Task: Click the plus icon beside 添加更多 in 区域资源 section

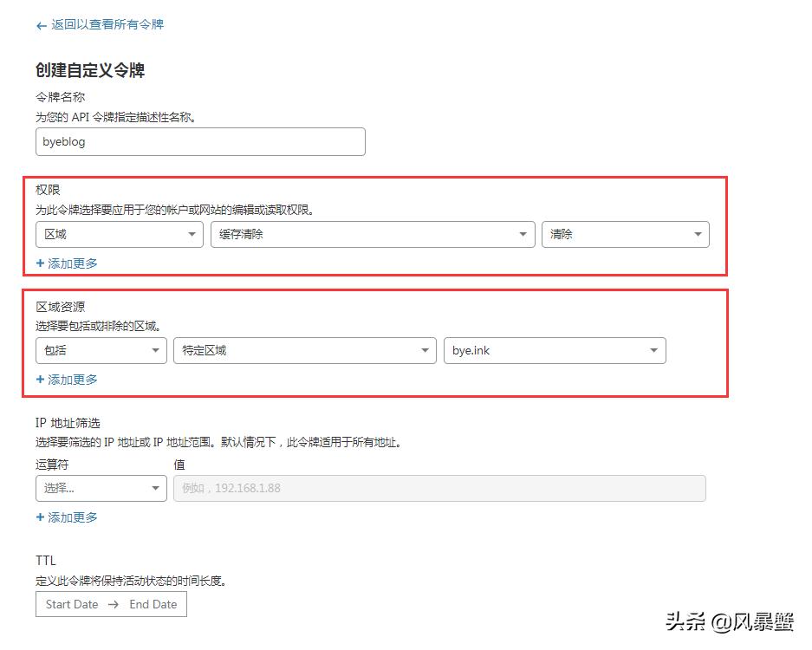Action: click(41, 379)
